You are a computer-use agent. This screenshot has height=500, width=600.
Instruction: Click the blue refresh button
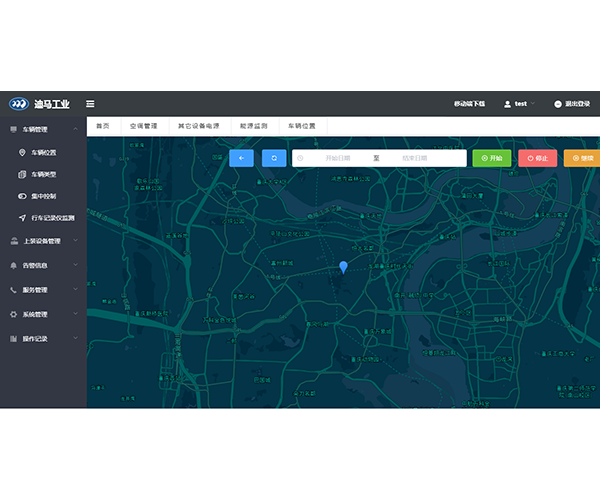pyautogui.click(x=274, y=158)
